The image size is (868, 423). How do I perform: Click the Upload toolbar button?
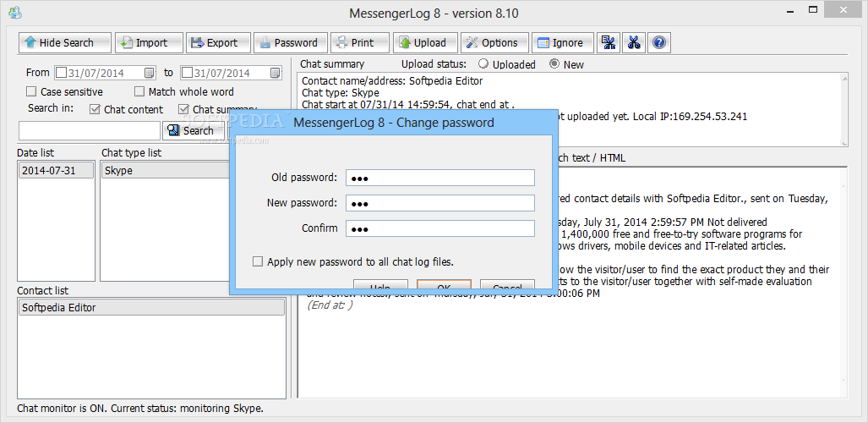[425, 42]
